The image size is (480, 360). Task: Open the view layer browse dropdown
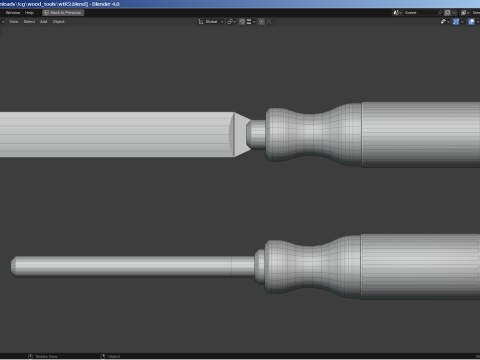coord(465,13)
